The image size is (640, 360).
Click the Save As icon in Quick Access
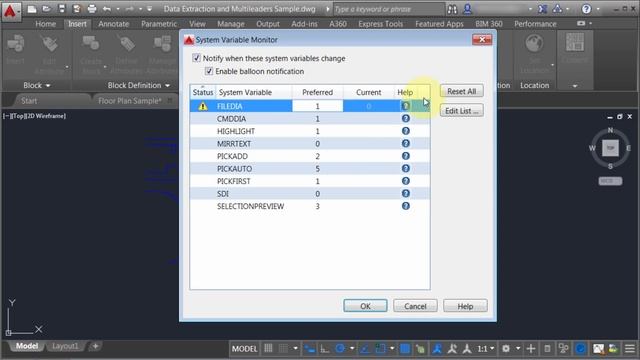(76, 9)
